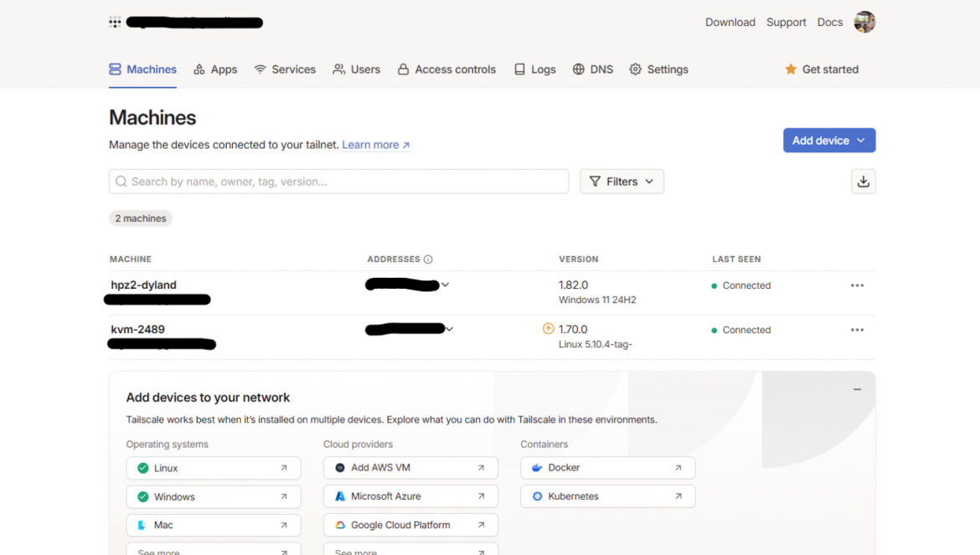Open the DNS tab
Screen dimensions: 980x555
tap(593, 69)
